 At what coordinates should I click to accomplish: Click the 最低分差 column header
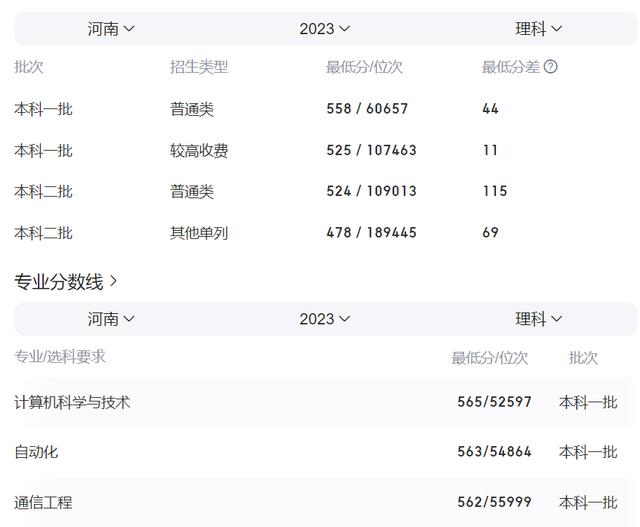510,67
